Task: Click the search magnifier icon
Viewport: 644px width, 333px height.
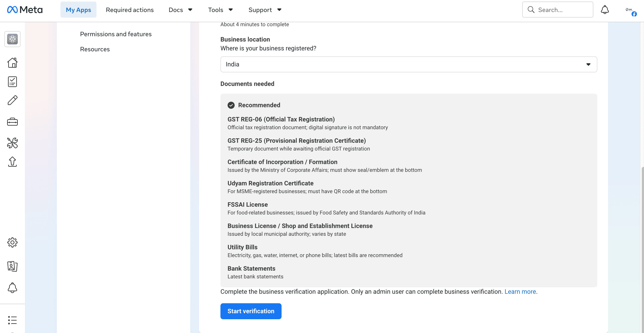Action: [531, 10]
